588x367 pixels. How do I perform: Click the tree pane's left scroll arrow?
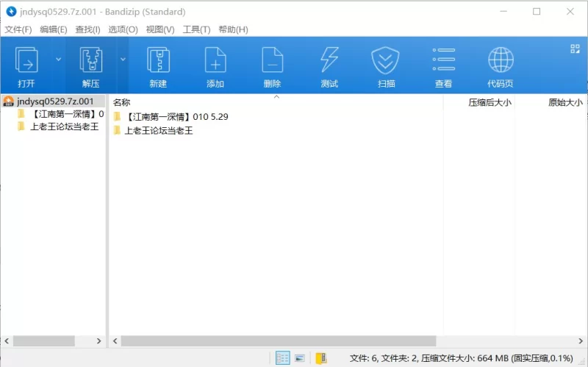(7, 341)
